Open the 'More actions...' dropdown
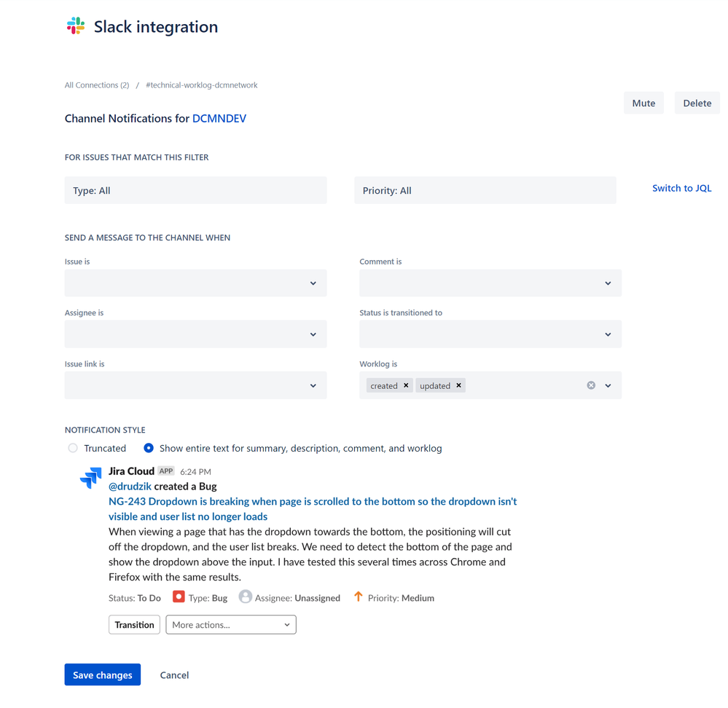 [231, 624]
